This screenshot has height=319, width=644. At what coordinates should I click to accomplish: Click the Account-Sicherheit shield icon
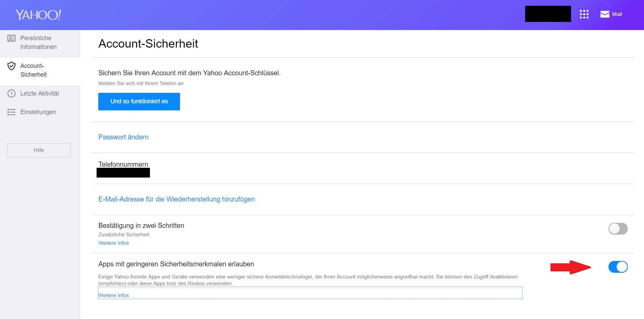click(x=11, y=66)
